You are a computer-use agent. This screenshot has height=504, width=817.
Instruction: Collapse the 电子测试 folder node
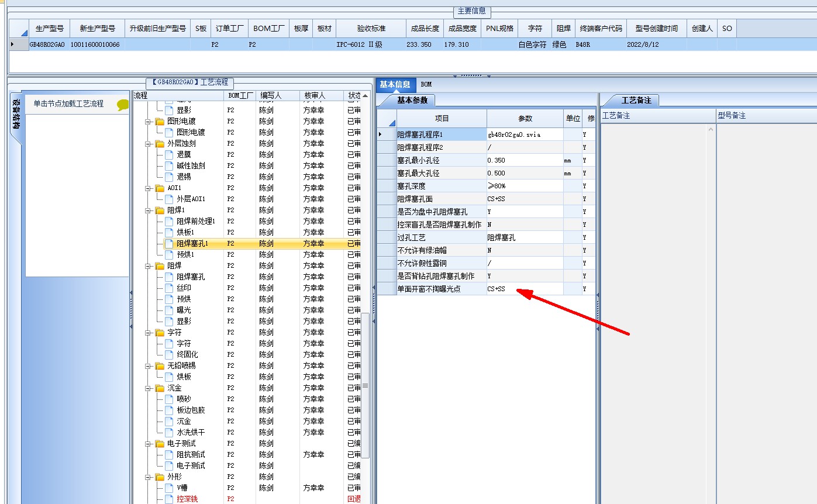pos(148,443)
